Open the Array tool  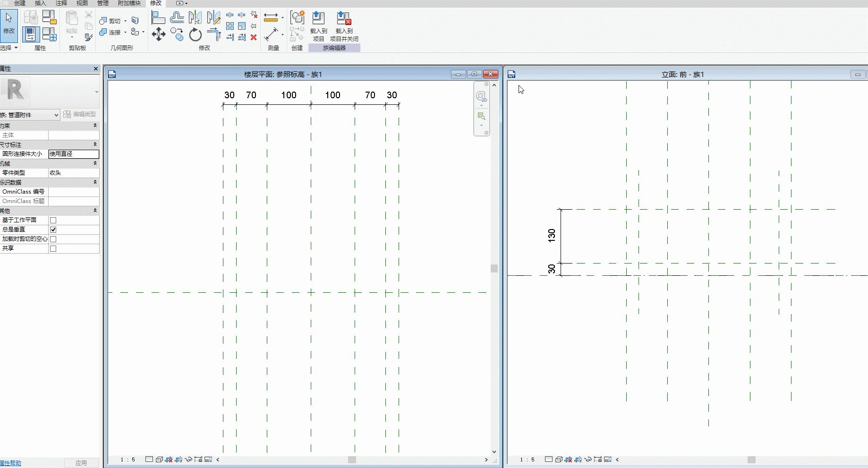point(230,26)
